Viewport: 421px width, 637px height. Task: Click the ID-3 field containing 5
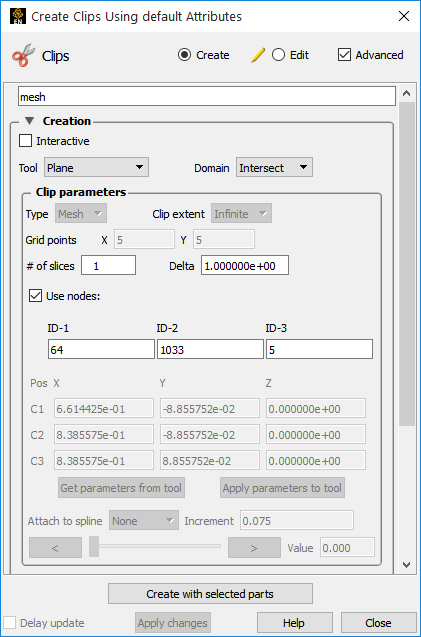(x=319, y=349)
